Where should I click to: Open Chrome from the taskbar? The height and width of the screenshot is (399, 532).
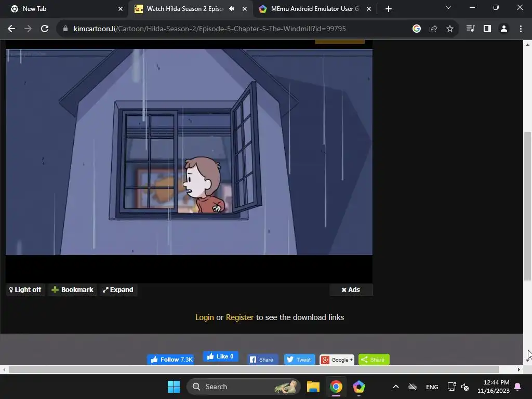tap(336, 387)
